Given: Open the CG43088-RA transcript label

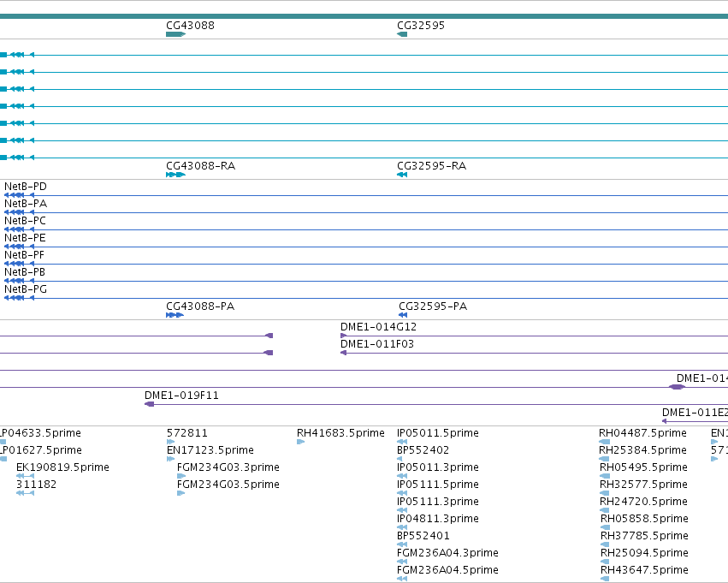Looking at the screenshot, I should (x=200, y=166).
